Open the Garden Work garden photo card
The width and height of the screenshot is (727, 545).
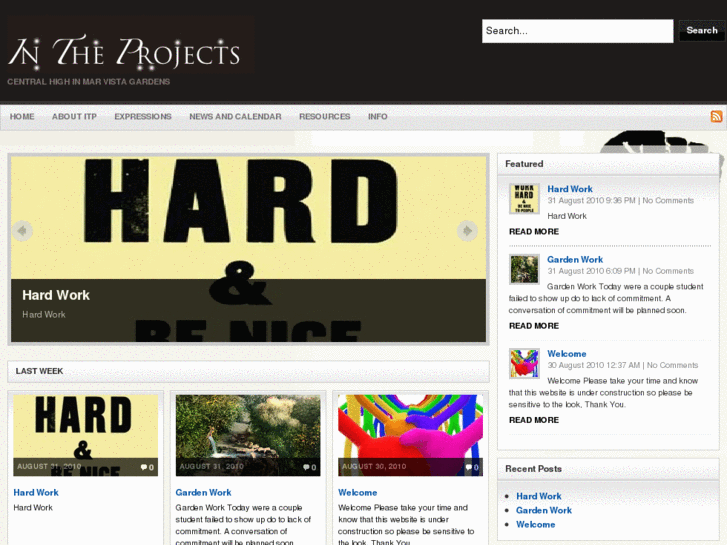tap(248, 435)
